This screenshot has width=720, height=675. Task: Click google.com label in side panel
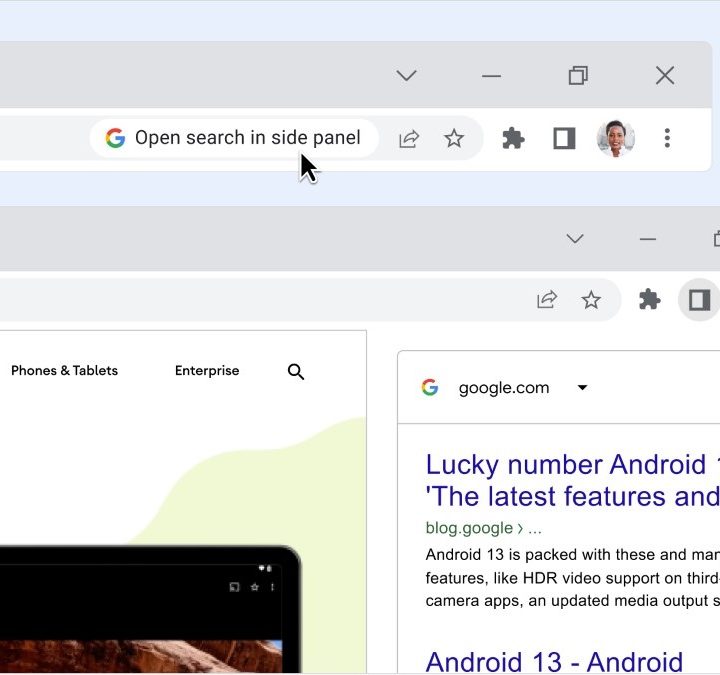(504, 388)
